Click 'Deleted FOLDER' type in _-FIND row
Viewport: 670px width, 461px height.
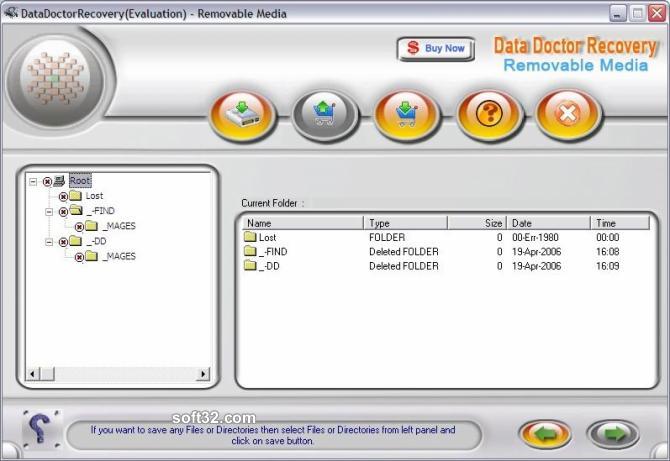[404, 252]
